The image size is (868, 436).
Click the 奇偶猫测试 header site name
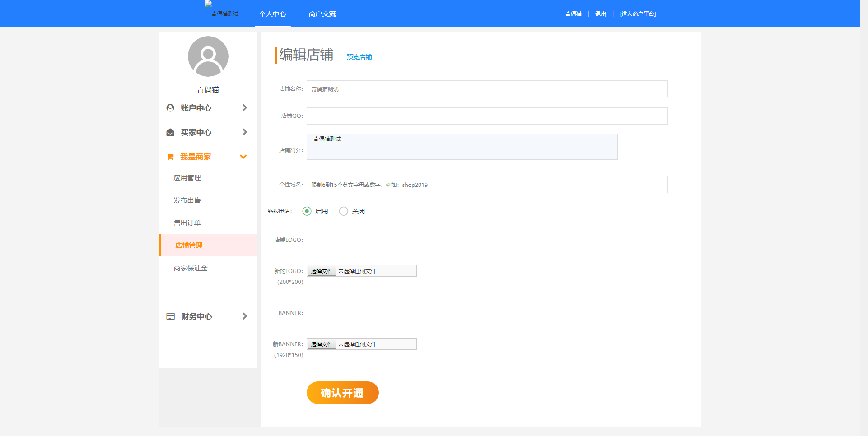[225, 14]
